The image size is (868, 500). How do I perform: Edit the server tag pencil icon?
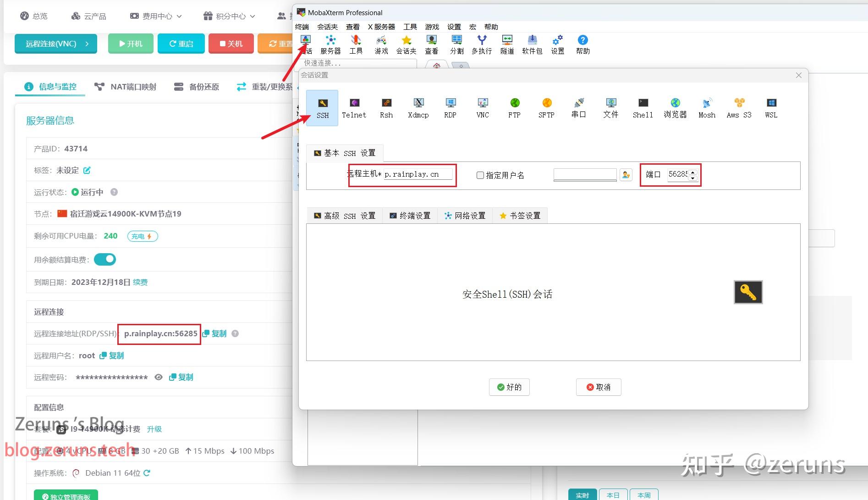coord(87,170)
